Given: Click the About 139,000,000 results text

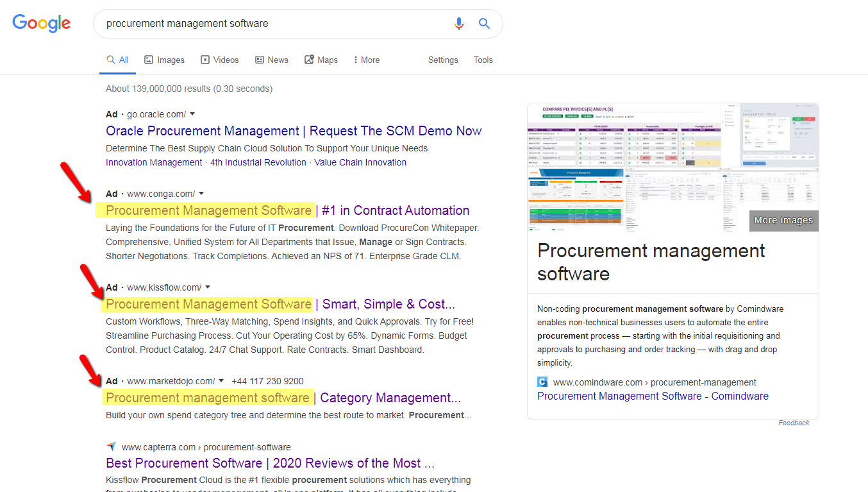Looking at the screenshot, I should [x=189, y=89].
